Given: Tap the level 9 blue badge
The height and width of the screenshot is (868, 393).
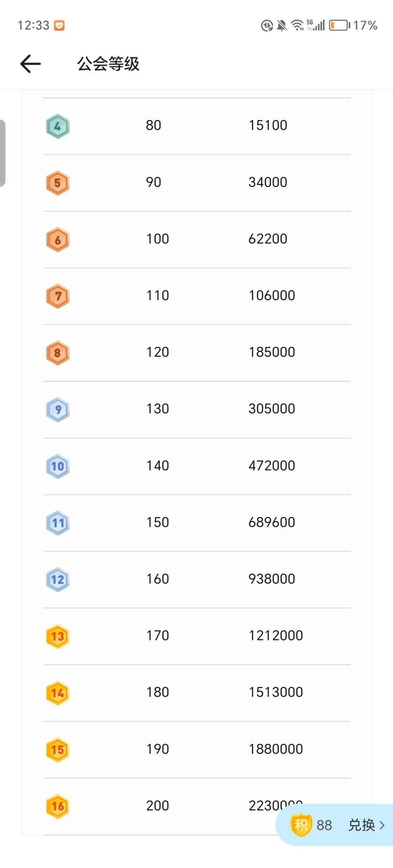Looking at the screenshot, I should (57, 409).
